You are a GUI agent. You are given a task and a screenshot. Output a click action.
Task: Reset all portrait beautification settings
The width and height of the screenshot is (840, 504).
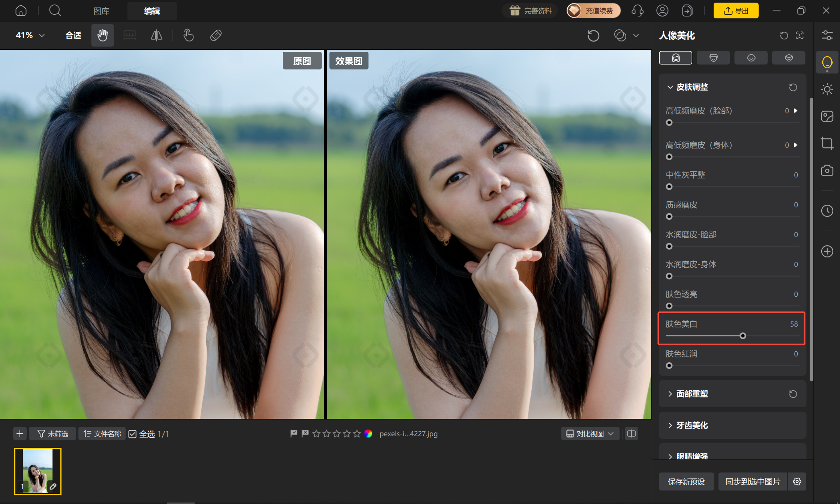(784, 36)
